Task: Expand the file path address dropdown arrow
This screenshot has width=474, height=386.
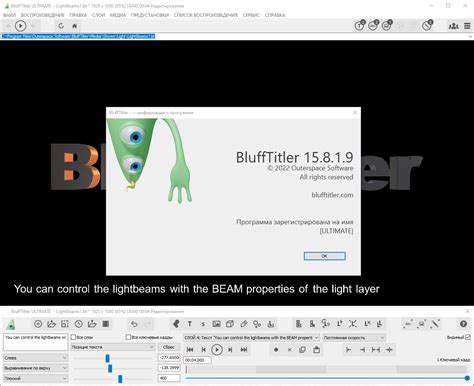Action: (470, 36)
